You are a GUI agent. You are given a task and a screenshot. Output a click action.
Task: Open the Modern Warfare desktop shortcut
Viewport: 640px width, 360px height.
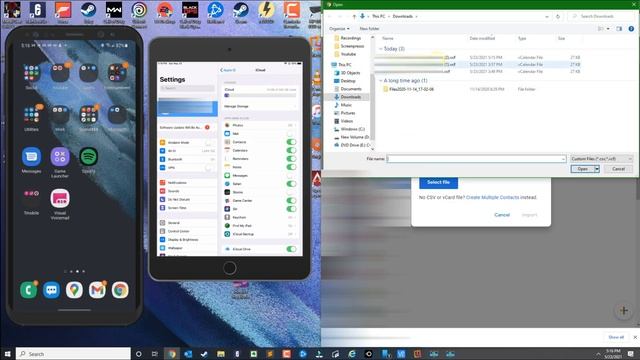114,10
